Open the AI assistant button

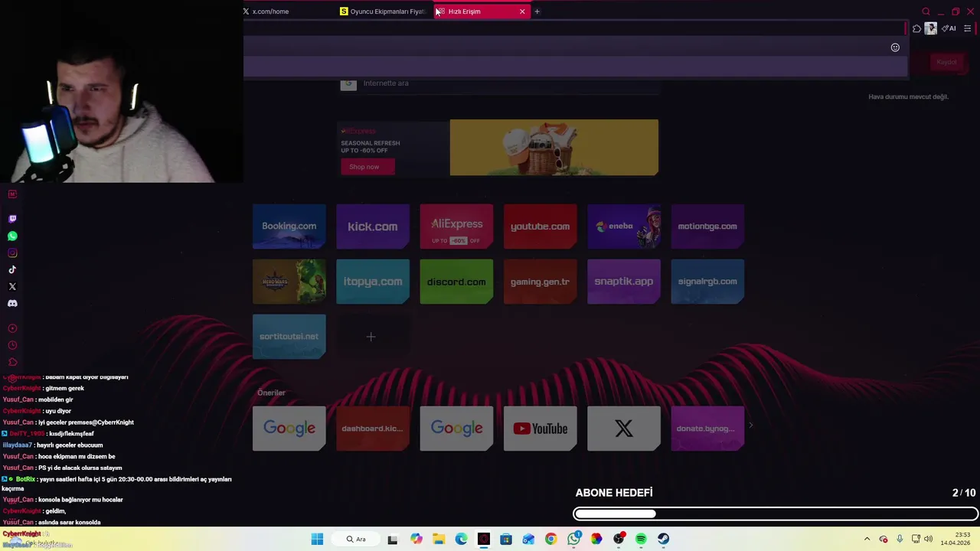click(x=949, y=28)
